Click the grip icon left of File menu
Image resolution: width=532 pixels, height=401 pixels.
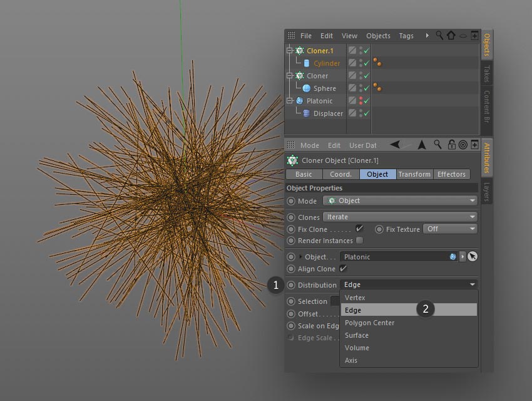[x=291, y=35]
